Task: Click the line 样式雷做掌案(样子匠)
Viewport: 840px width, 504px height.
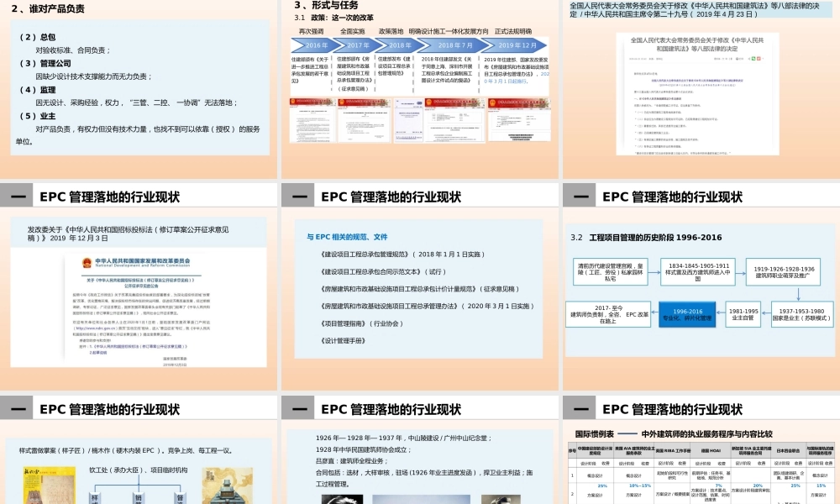Action: (x=126, y=450)
